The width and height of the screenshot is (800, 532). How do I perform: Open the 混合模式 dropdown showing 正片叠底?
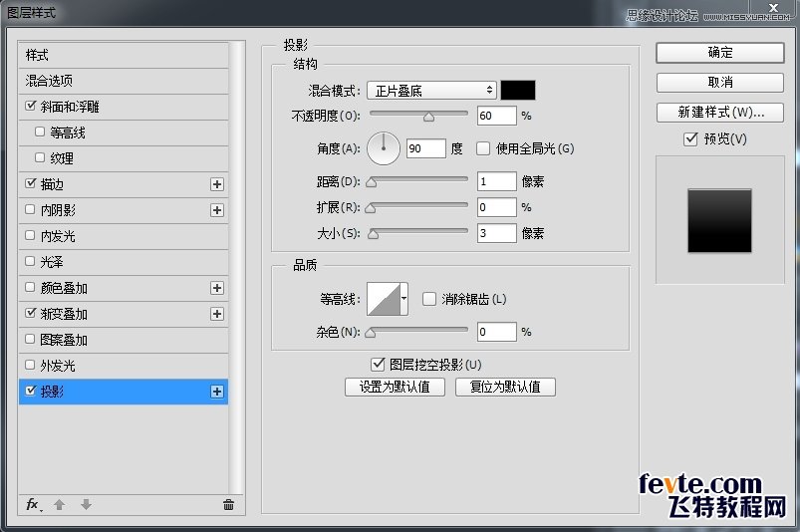pyautogui.click(x=431, y=91)
